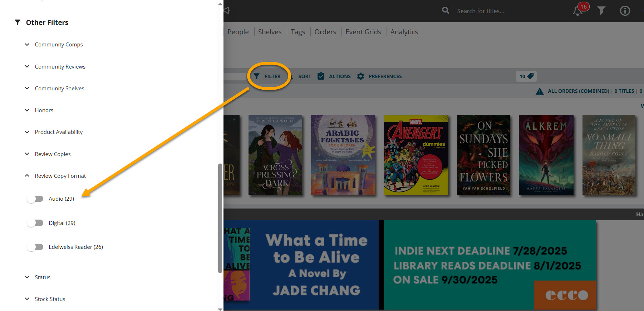Click the tag icon showing 10
644x311 pixels.
pyautogui.click(x=526, y=76)
